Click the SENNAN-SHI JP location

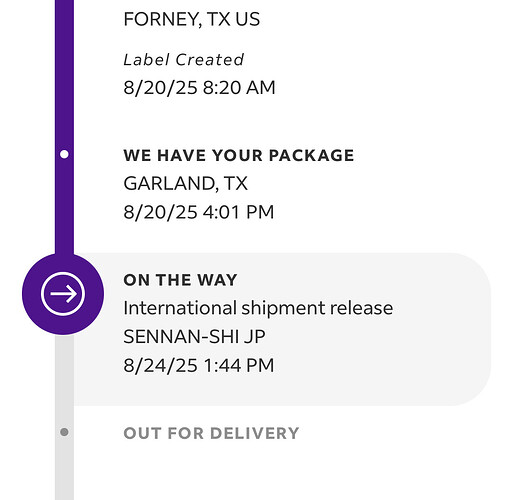(x=194, y=337)
